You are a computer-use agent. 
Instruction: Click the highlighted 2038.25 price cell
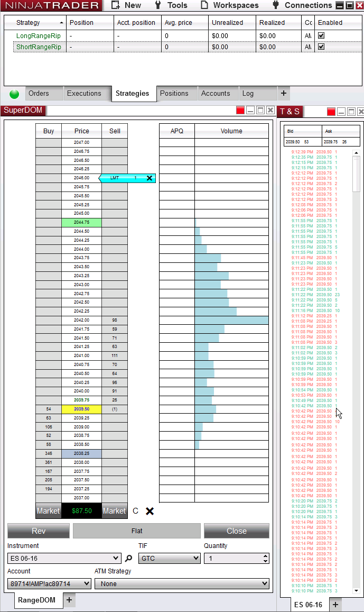81,453
